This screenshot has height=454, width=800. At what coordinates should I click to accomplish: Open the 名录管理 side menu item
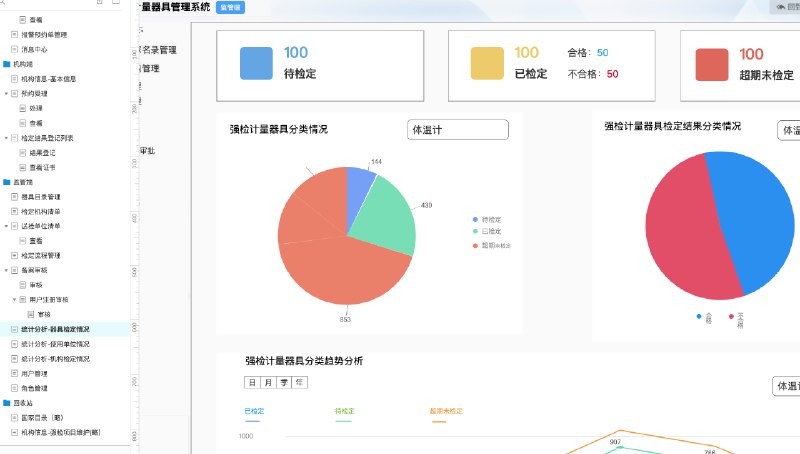(158, 50)
